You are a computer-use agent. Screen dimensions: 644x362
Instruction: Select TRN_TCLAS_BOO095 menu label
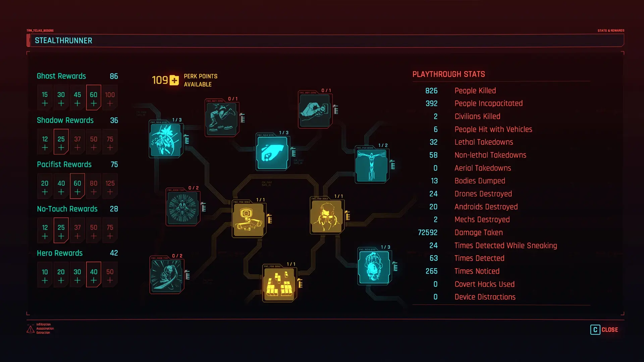point(40,29)
